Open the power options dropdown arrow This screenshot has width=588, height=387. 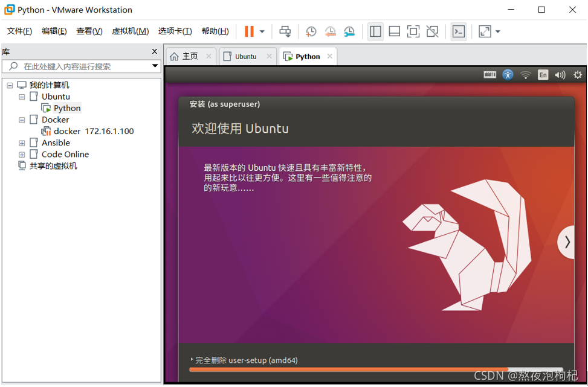point(262,31)
